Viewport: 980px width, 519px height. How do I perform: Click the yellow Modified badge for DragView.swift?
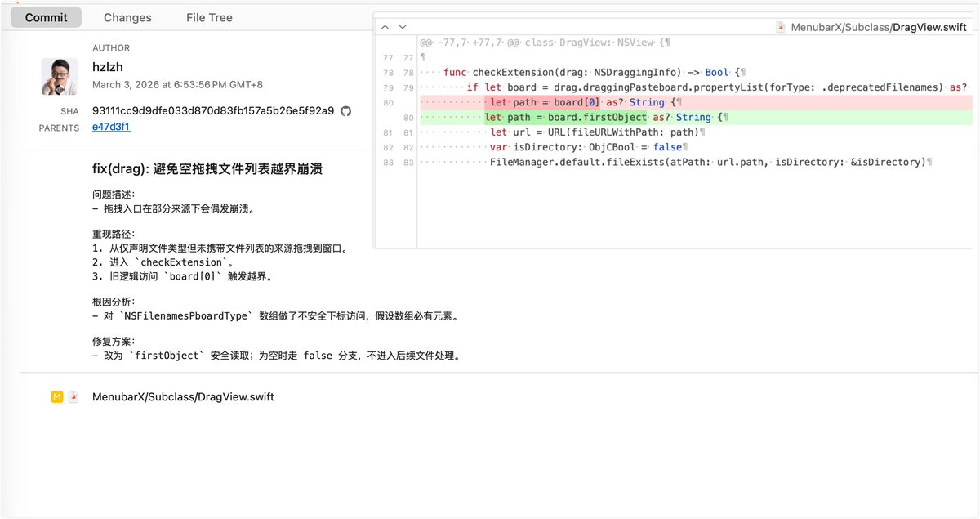[57, 396]
